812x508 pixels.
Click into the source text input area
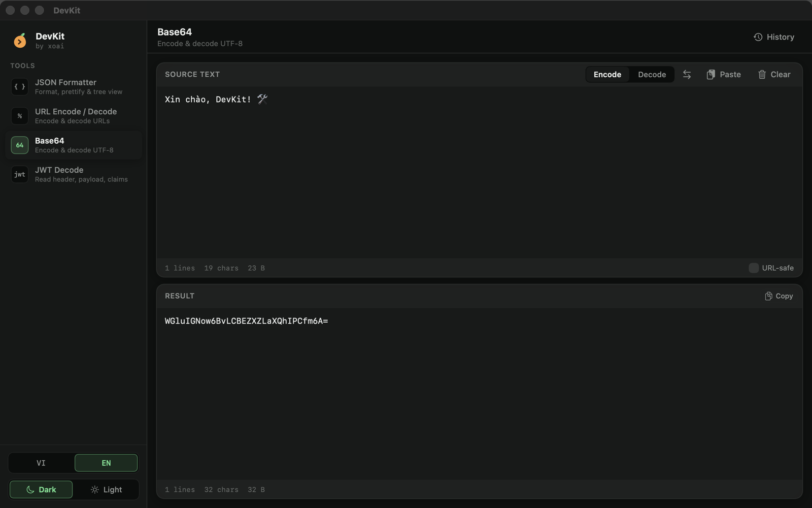coord(480,172)
